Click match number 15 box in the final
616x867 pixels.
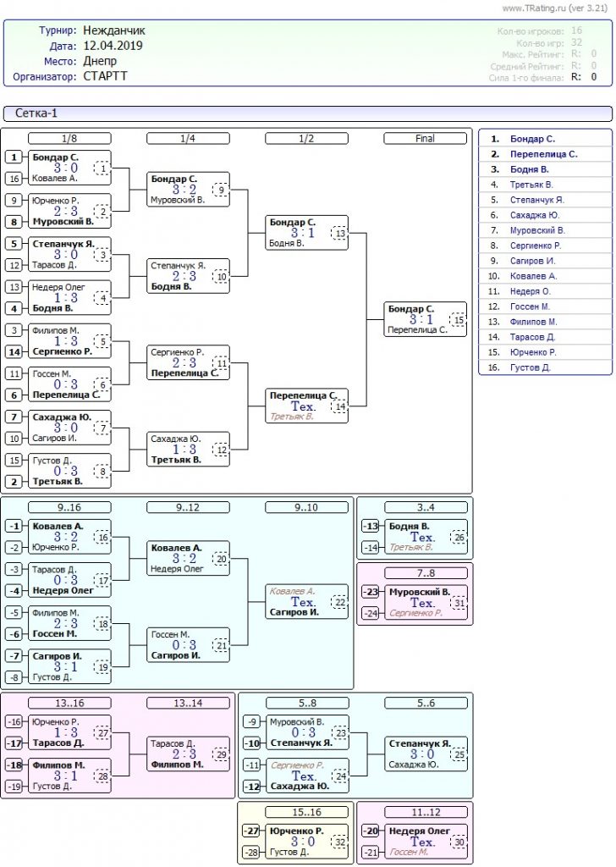point(458,320)
